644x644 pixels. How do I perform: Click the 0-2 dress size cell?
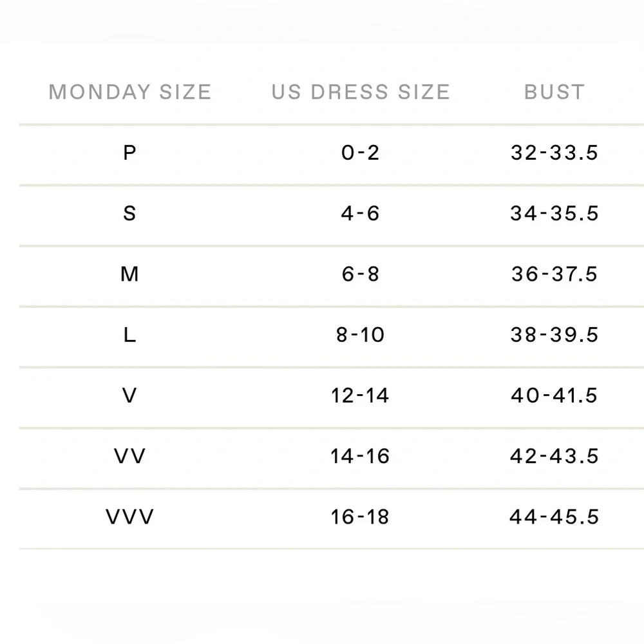click(x=360, y=153)
